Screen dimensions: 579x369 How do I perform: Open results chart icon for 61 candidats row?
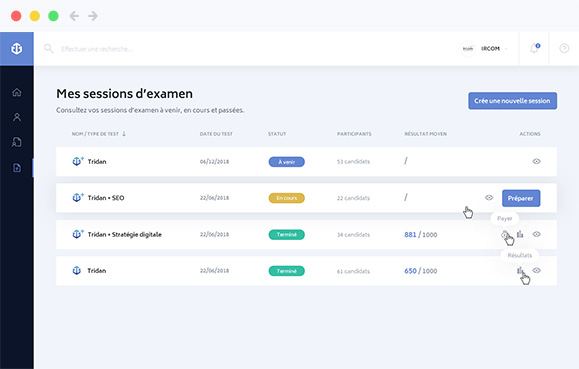pyautogui.click(x=520, y=270)
